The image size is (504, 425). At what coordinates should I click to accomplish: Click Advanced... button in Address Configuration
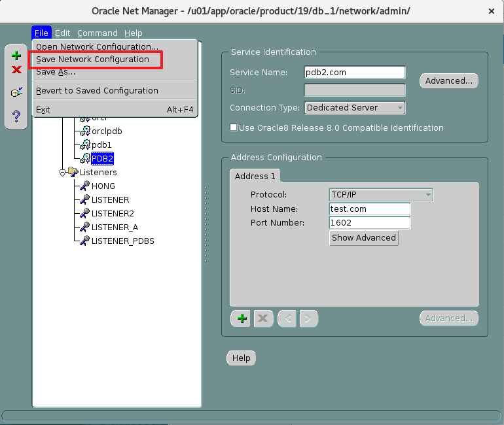449,318
